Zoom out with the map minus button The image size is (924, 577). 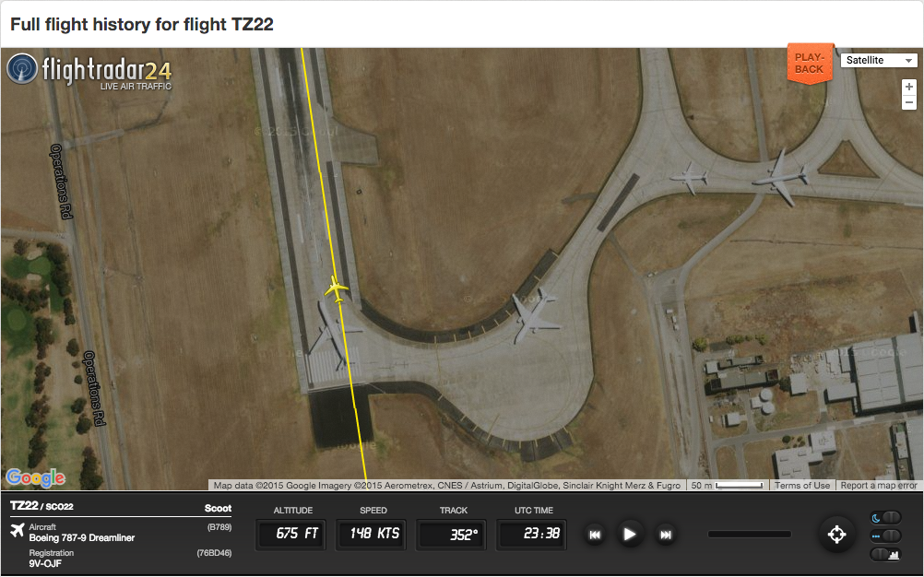coord(908,102)
